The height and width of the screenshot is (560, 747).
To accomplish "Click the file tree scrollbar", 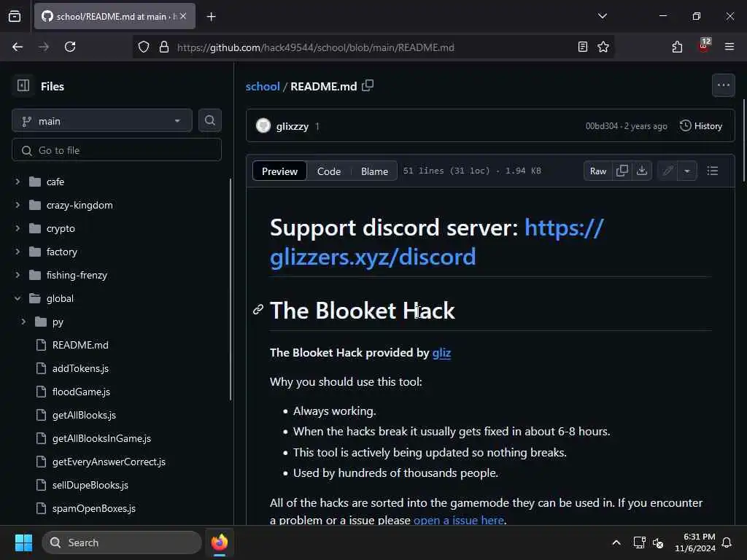I will [x=231, y=289].
